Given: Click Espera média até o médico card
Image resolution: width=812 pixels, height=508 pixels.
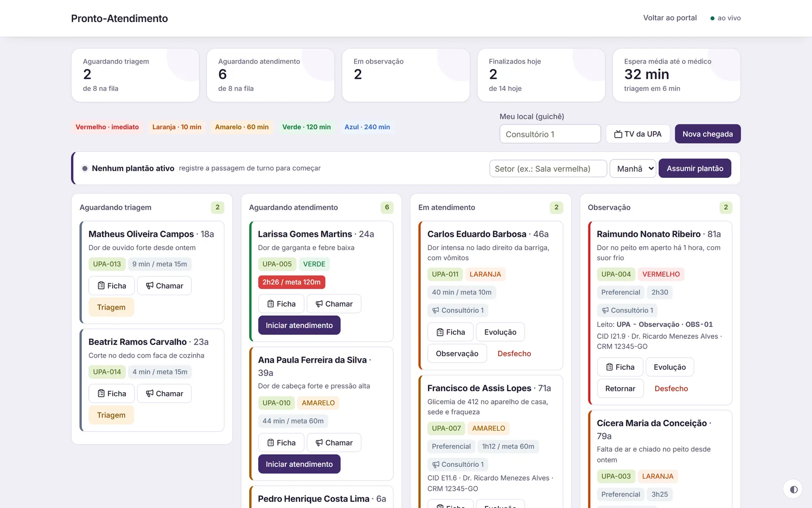Looking at the screenshot, I should point(676,75).
